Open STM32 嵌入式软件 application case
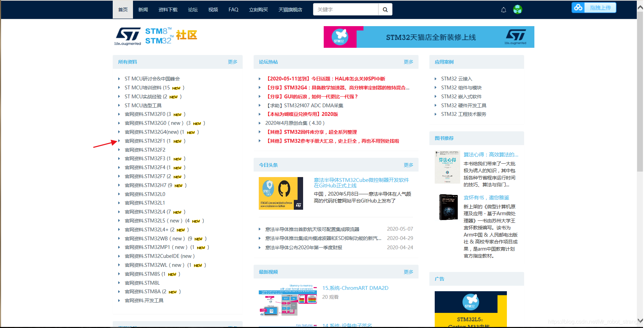 [x=462, y=97]
